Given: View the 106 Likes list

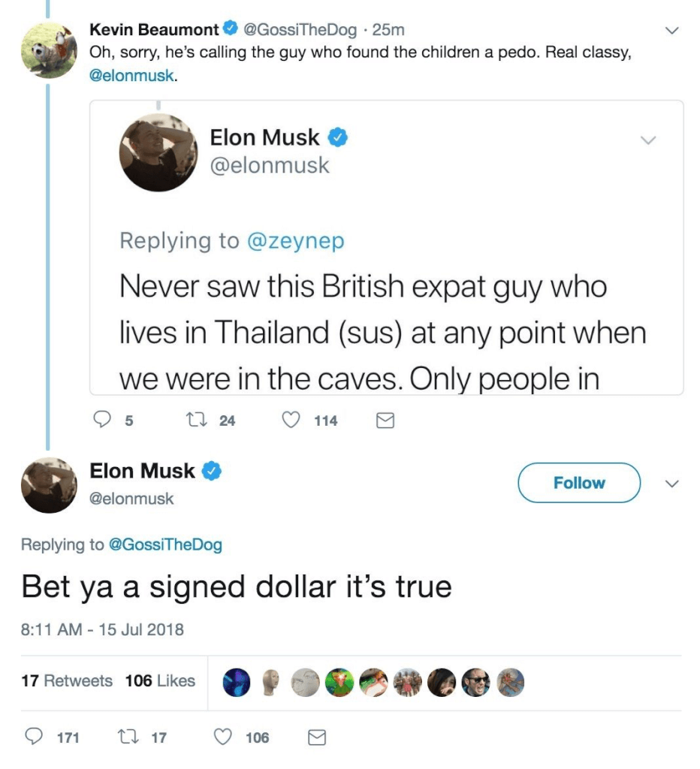Looking at the screenshot, I should click(x=160, y=681).
